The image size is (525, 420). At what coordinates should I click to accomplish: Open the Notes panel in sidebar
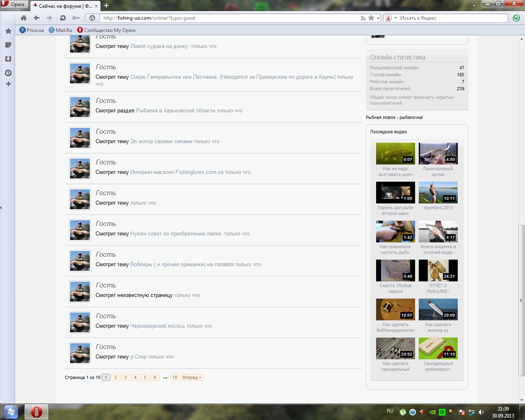8,45
